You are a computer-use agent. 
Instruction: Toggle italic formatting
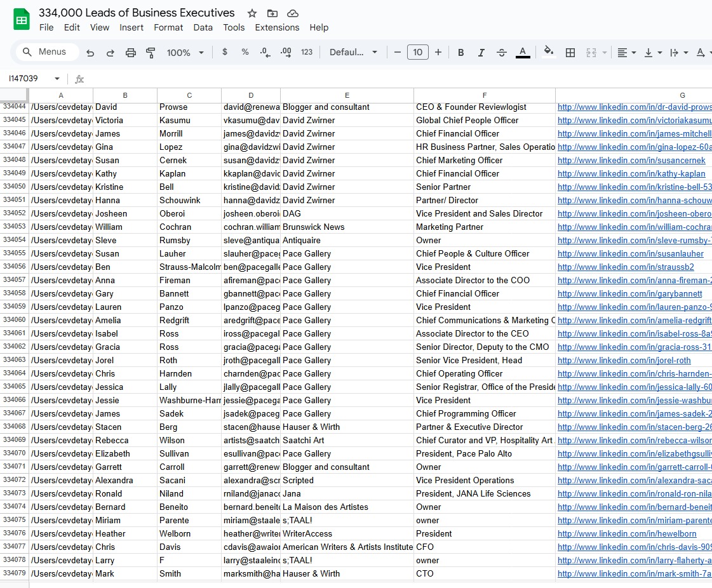tap(481, 53)
